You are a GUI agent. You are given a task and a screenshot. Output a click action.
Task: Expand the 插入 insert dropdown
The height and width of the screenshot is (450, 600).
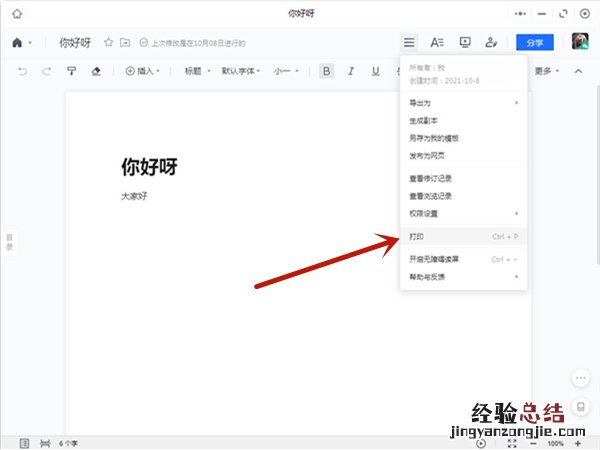coord(144,71)
